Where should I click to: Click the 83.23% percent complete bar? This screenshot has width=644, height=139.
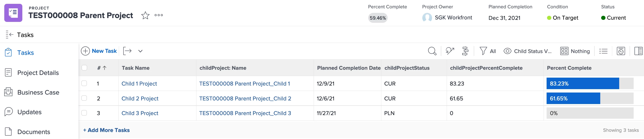click(582, 83)
